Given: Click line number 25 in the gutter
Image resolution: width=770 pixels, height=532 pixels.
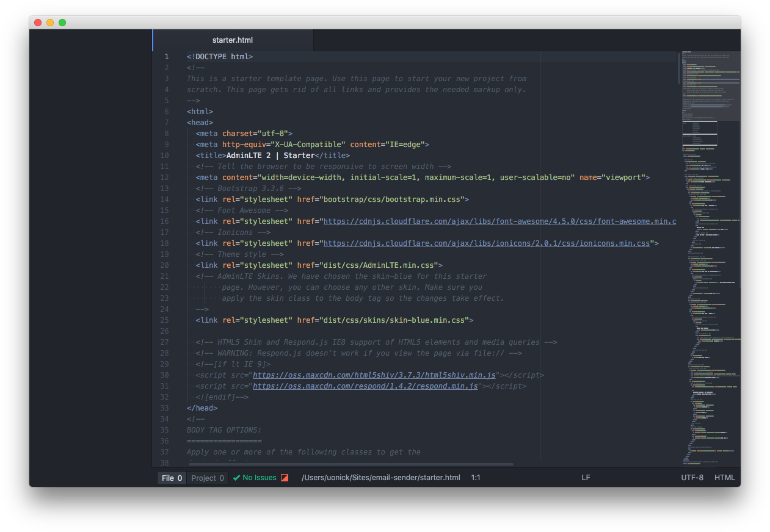Looking at the screenshot, I should pos(164,320).
